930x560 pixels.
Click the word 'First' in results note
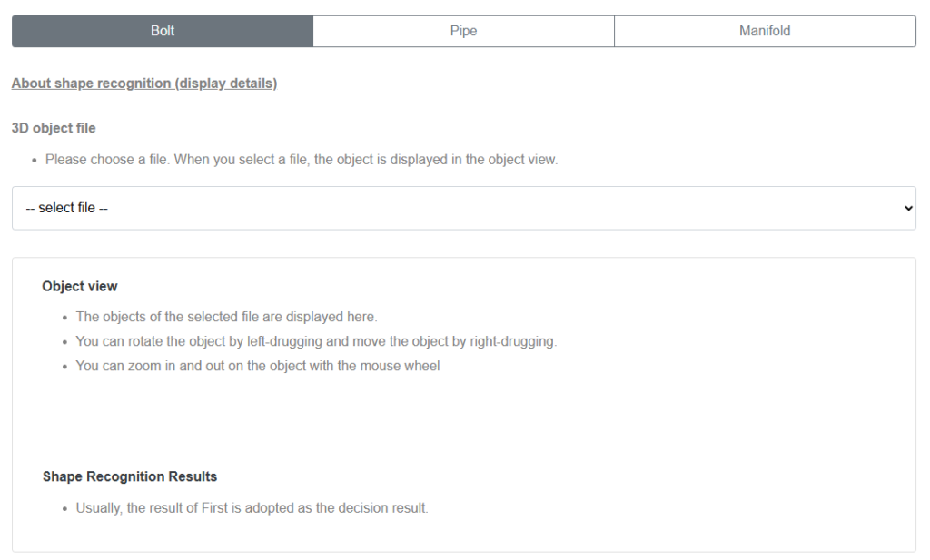click(x=214, y=508)
